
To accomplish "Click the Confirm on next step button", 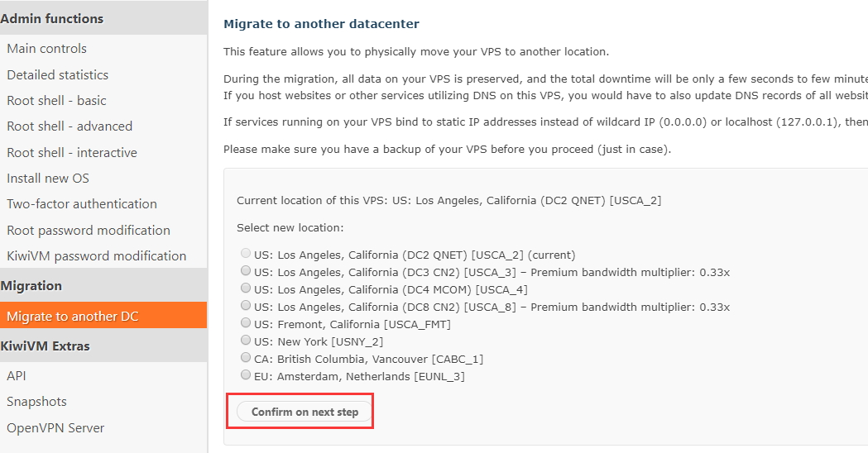I will 305,412.
